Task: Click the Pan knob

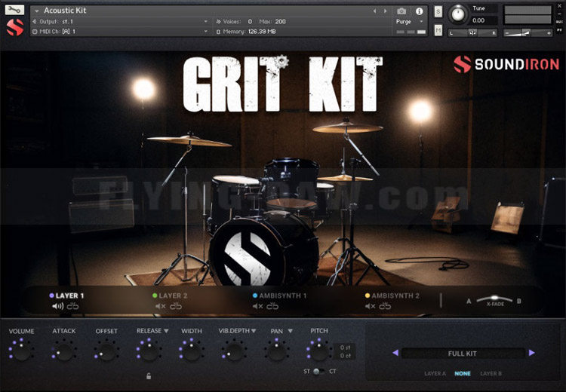Action: point(276,351)
